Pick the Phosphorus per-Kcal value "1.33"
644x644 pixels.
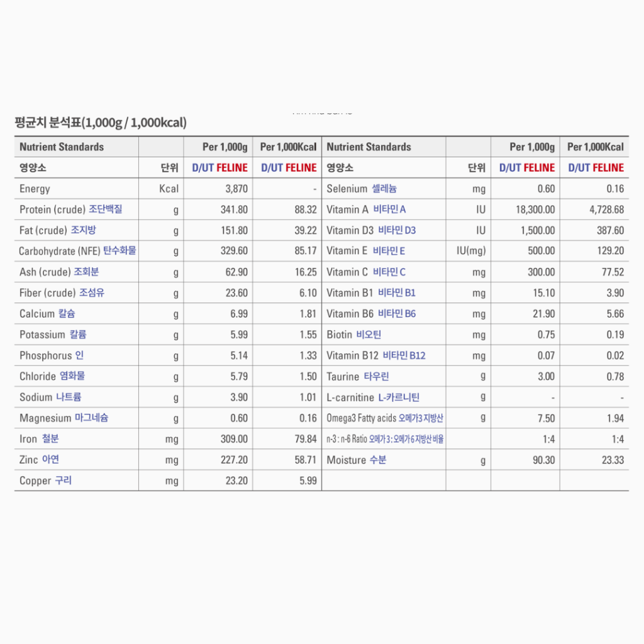click(308, 356)
